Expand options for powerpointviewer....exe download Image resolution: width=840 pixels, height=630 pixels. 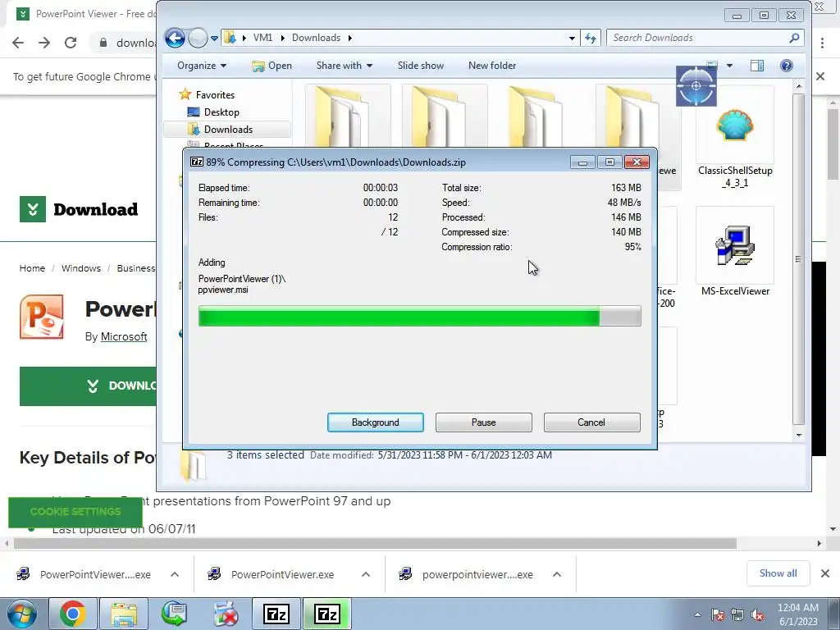pyautogui.click(x=557, y=574)
